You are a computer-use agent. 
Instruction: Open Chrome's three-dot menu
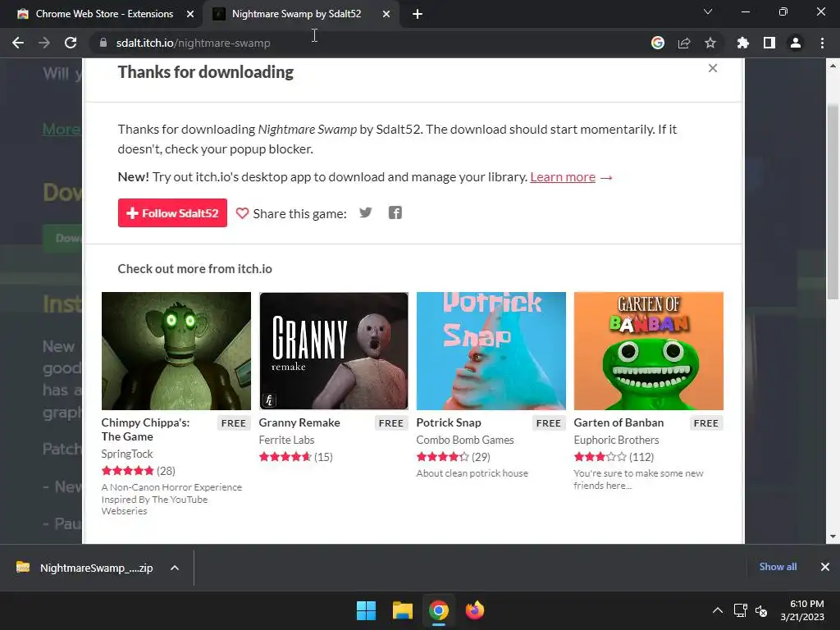click(x=822, y=43)
